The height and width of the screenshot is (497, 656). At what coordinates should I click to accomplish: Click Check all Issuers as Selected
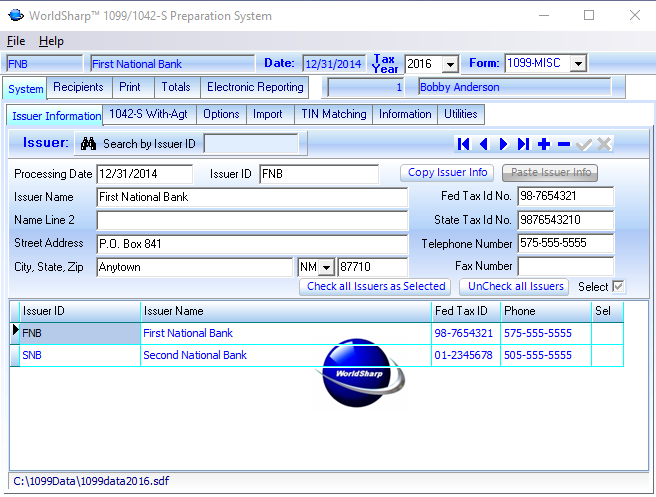(376, 287)
